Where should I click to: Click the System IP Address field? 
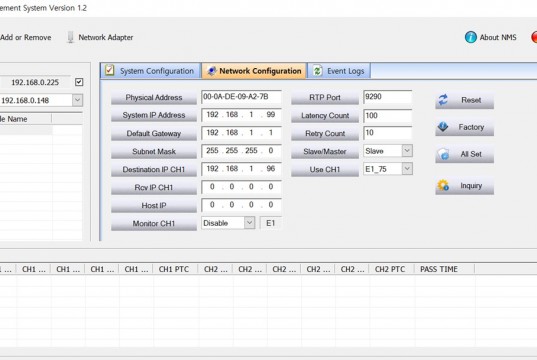[241, 115]
